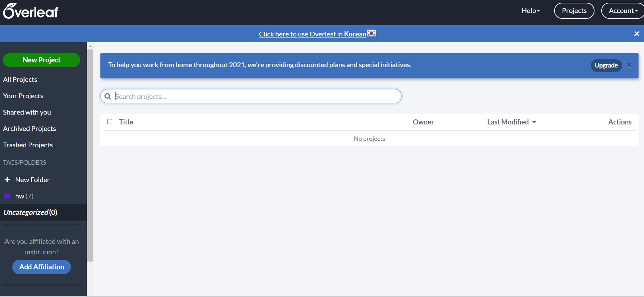Viewport: 644px width, 297px height.
Task: Click the Actions column header
Action: (x=620, y=122)
